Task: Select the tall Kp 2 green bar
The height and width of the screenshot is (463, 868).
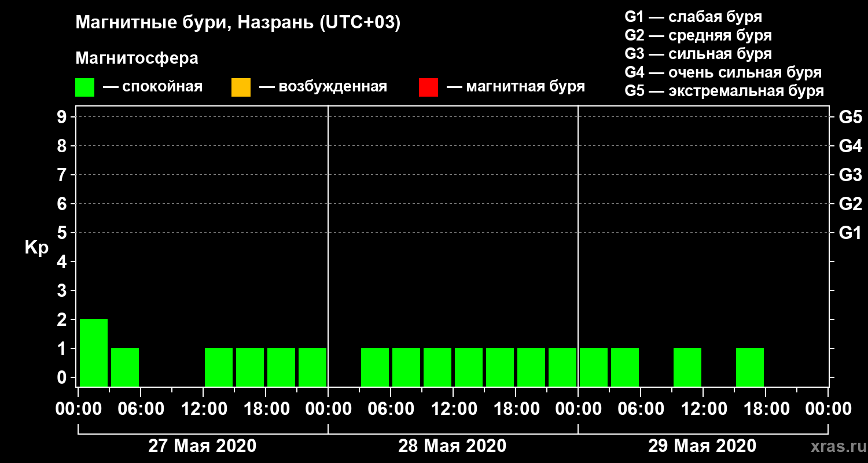Action: (94, 352)
